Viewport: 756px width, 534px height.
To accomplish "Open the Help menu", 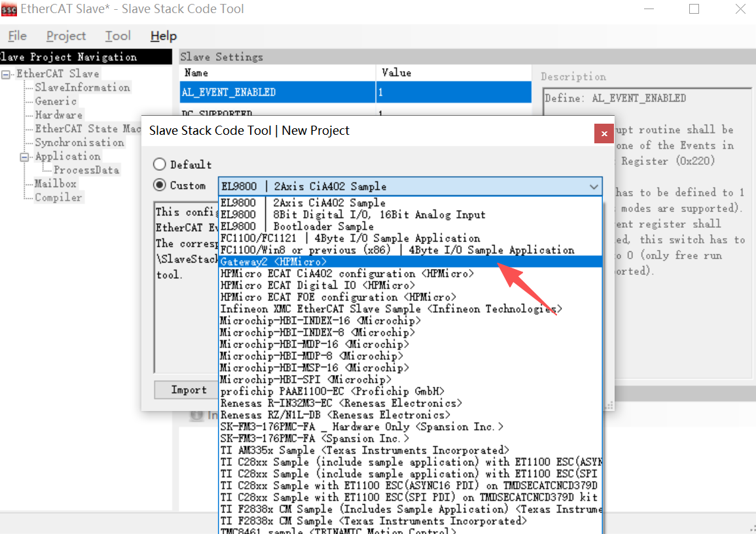I will click(x=164, y=36).
